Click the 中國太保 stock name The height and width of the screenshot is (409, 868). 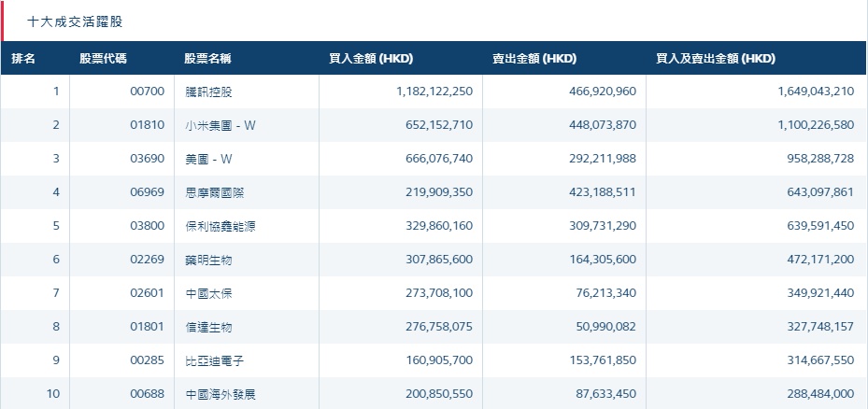tap(208, 293)
